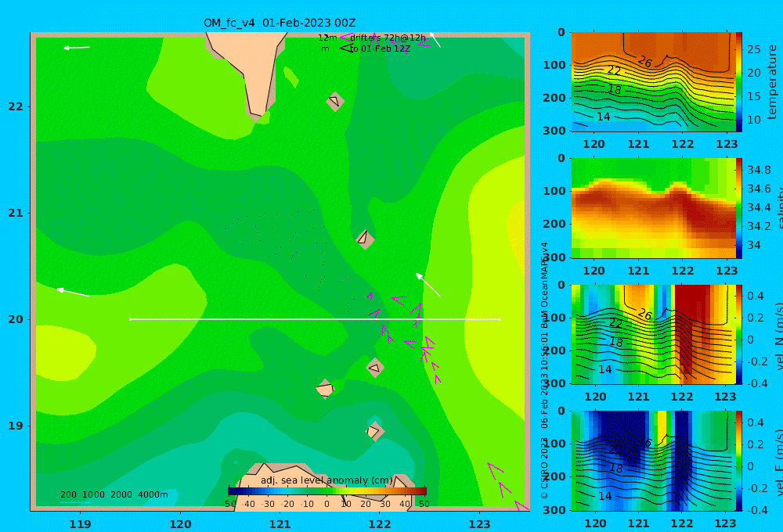
Task: Click the island just south of 21°N
Action: click(365, 239)
